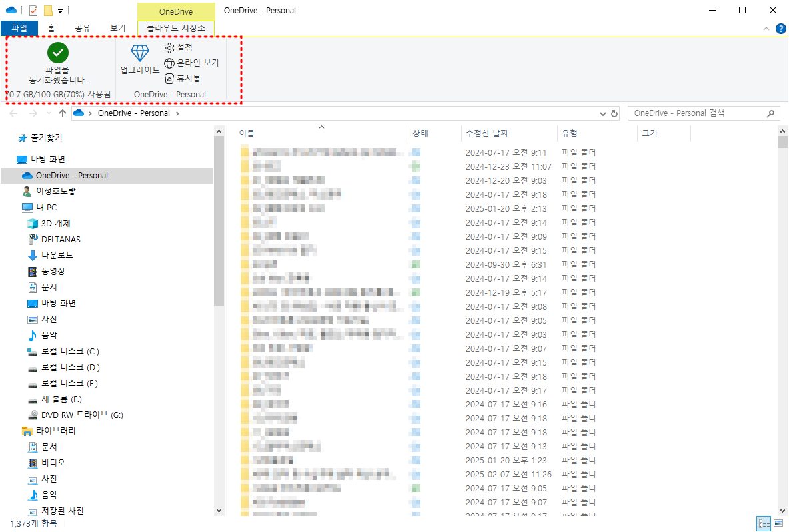The height and width of the screenshot is (532, 789).
Task: Open 로컬 디스크 (C:)
Action: click(70, 351)
